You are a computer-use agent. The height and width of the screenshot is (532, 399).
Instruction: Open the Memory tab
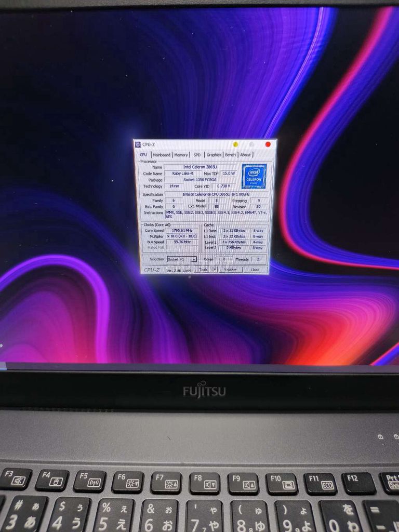pos(181,155)
